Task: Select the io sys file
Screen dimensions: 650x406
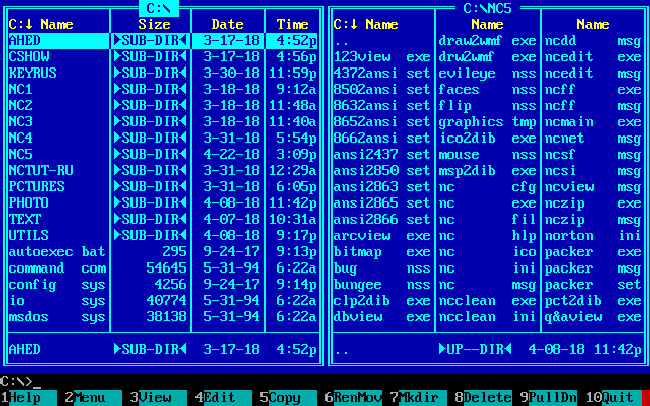Action: pos(163,301)
